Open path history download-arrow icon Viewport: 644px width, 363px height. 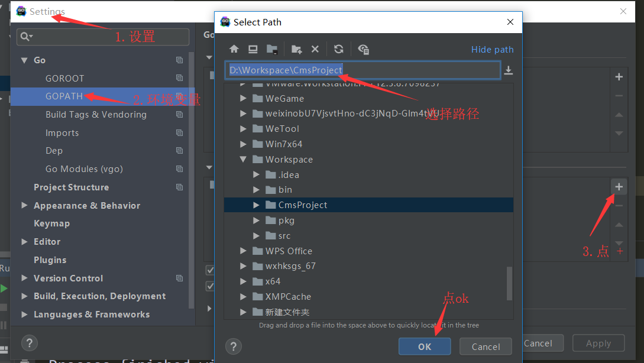click(508, 70)
